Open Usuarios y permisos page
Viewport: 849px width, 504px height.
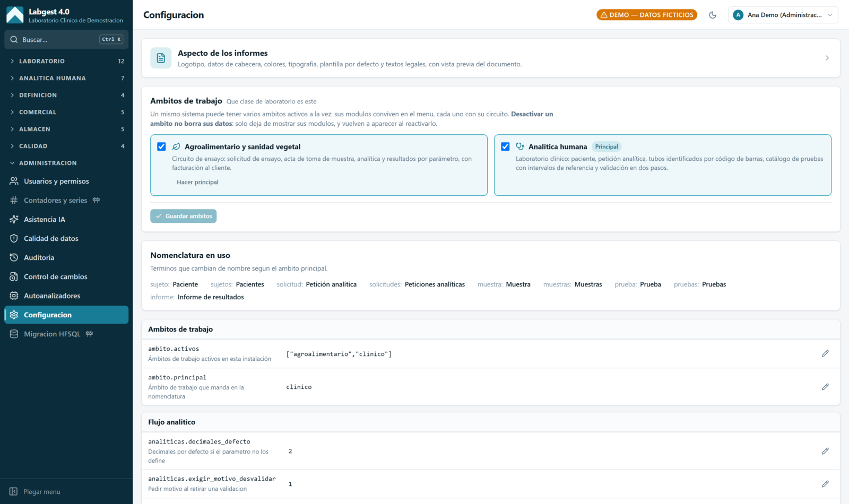[66, 181]
